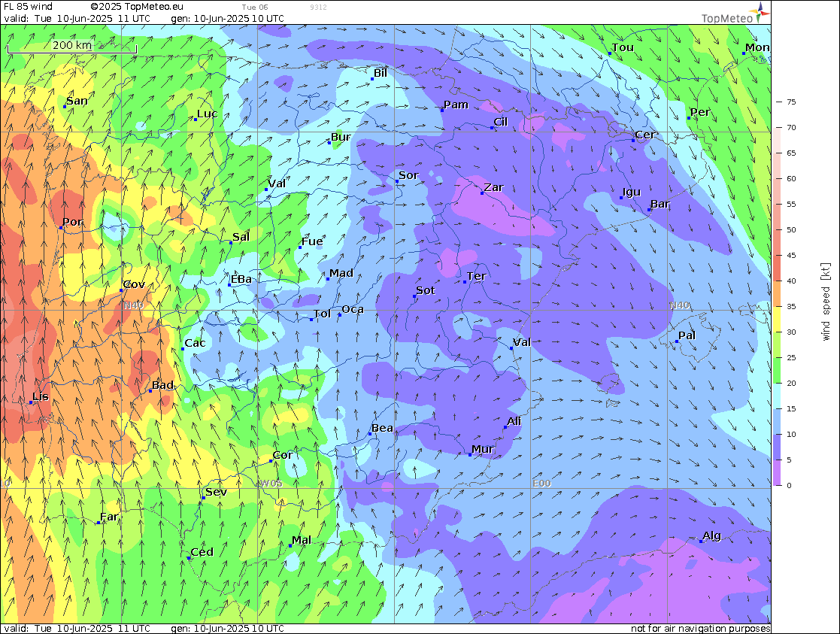Click the "Mon" city label
Image resolution: width=840 pixels, height=634 pixels.
click(x=757, y=47)
